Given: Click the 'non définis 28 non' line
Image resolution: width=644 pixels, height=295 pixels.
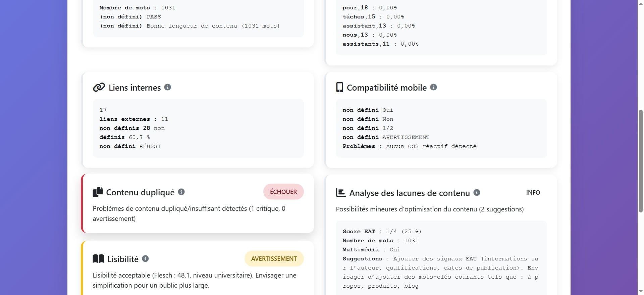Looking at the screenshot, I should coord(132,128).
